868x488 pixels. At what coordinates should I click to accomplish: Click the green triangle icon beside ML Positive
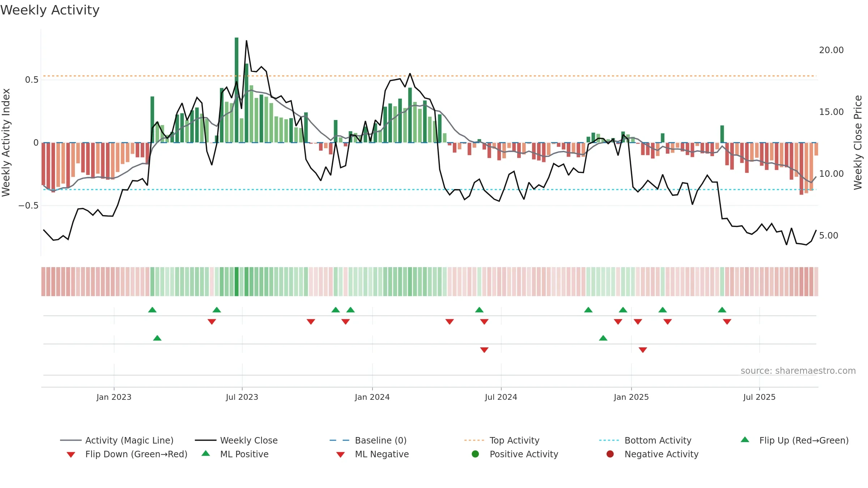tap(206, 453)
